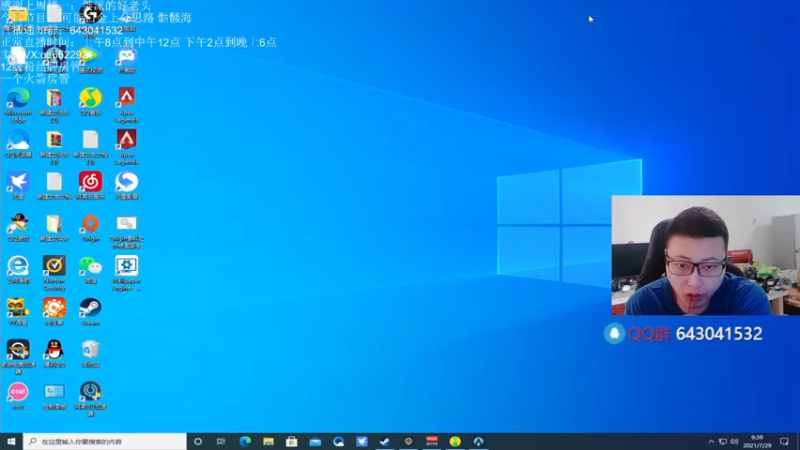Launch the UU accelerator round icon

[x=90, y=399]
